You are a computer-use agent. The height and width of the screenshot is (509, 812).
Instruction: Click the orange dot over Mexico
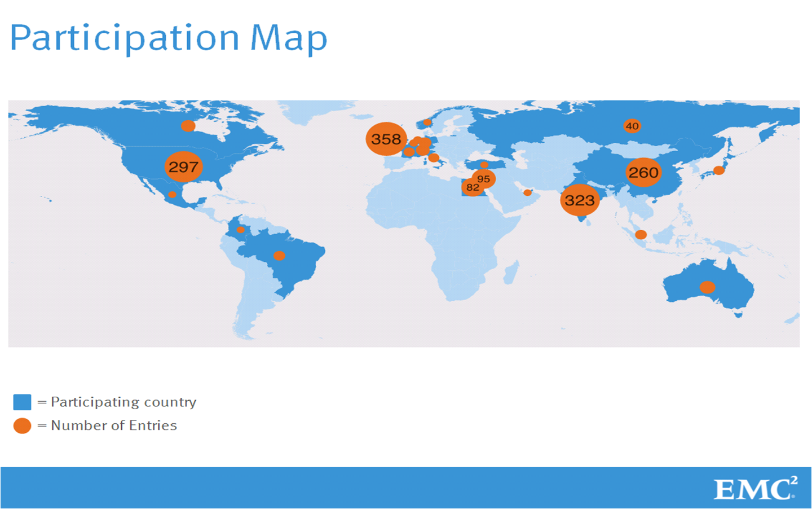tap(172, 195)
